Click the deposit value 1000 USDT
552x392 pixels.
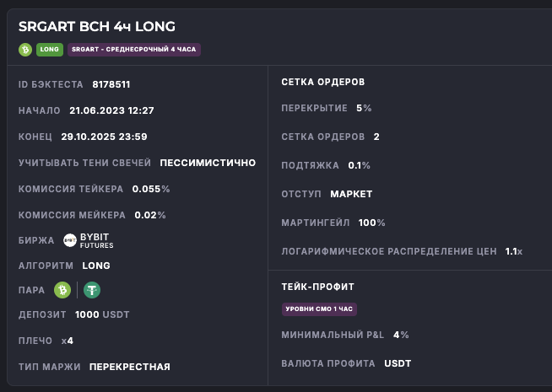coord(102,315)
